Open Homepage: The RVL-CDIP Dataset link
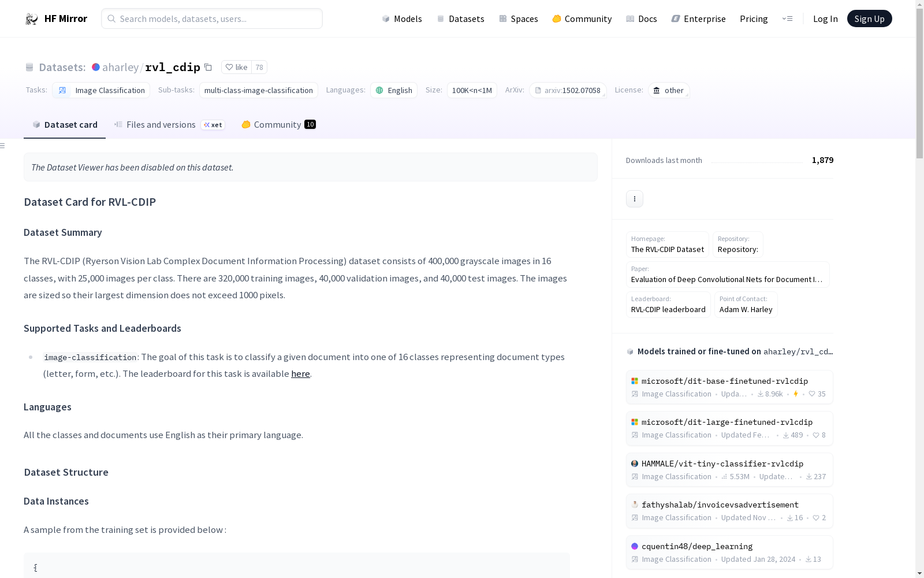The width and height of the screenshot is (924, 578). (x=668, y=244)
